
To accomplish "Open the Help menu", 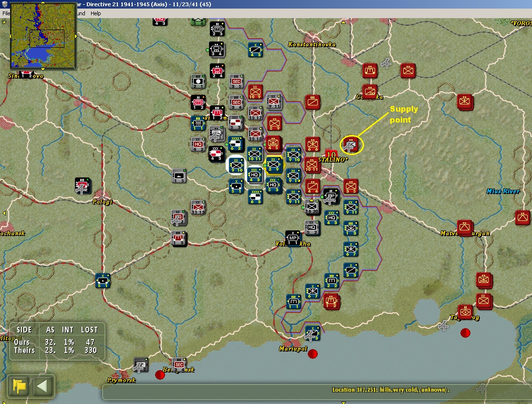I will 96,13.
